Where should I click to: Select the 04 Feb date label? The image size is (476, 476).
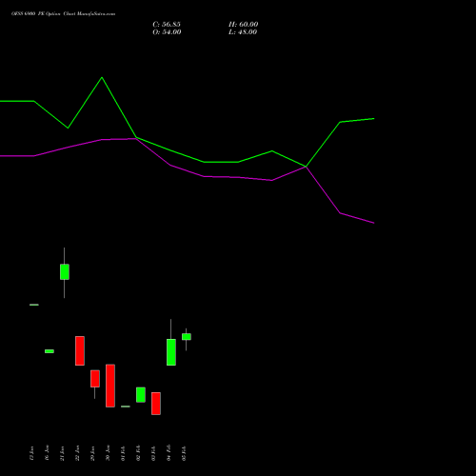169,453
